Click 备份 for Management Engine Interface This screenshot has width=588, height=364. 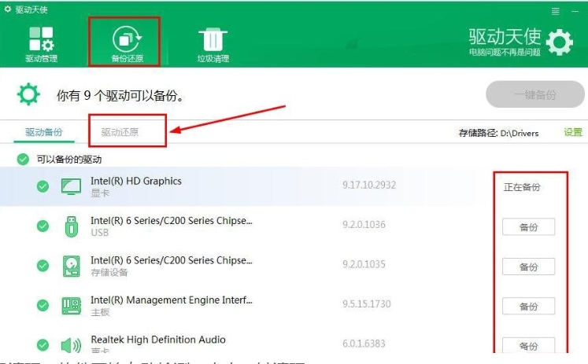coord(528,307)
